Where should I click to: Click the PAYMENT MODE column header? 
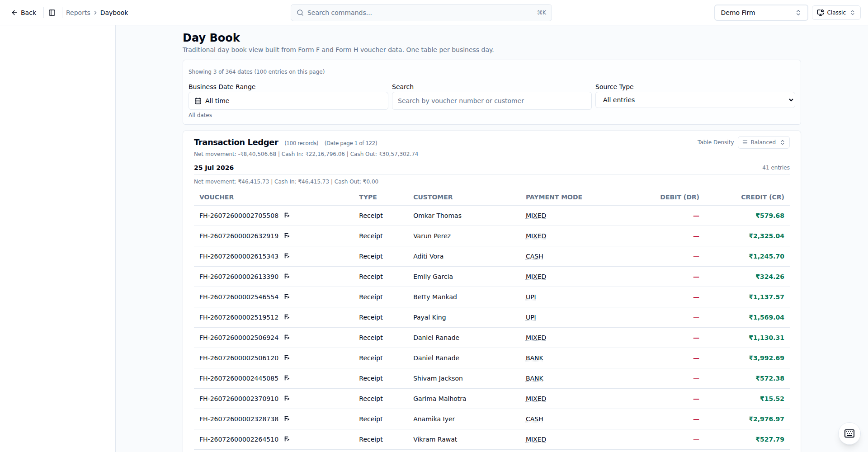(554, 197)
